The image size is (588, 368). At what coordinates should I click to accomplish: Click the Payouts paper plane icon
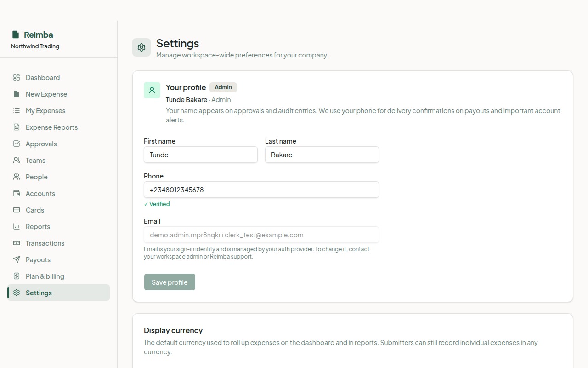pos(17,259)
